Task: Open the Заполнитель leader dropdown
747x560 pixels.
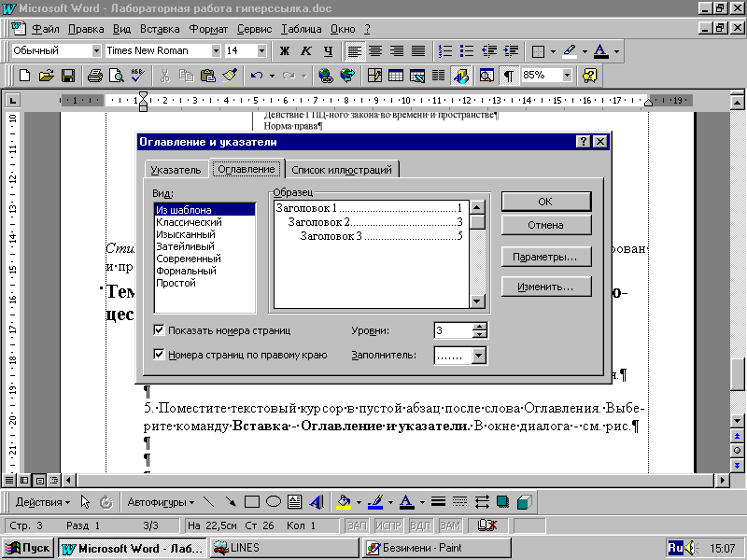Action: 478,355
